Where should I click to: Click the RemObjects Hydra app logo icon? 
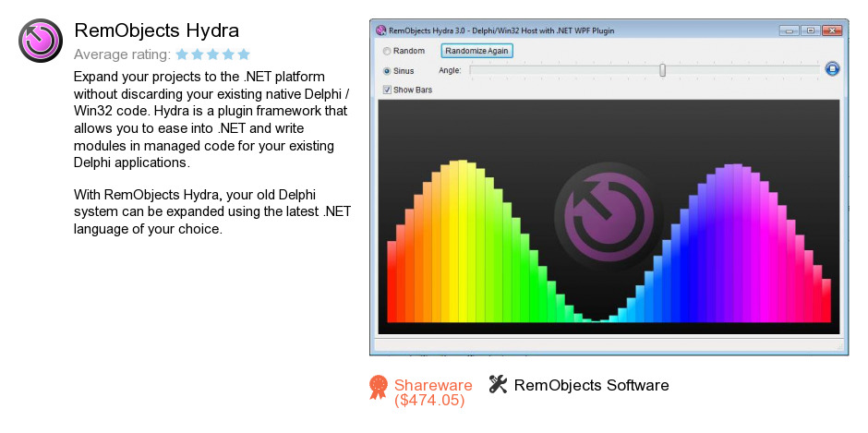tap(41, 41)
